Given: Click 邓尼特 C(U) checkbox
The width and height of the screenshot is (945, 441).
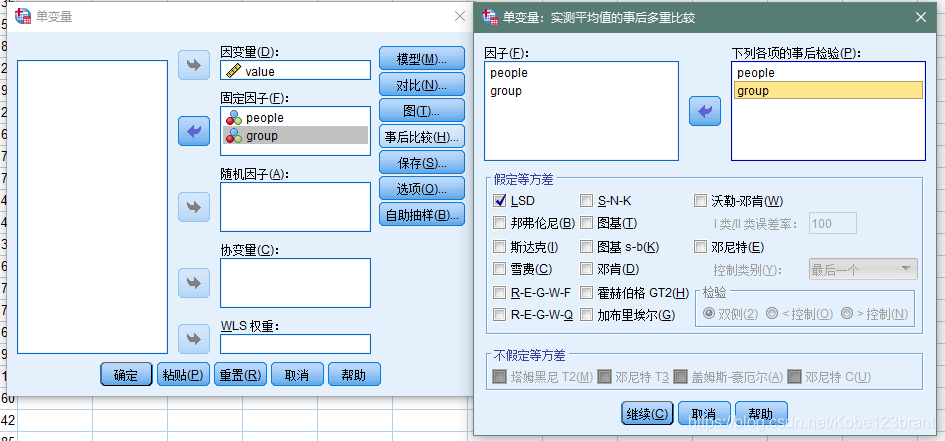Looking at the screenshot, I should point(794,377).
